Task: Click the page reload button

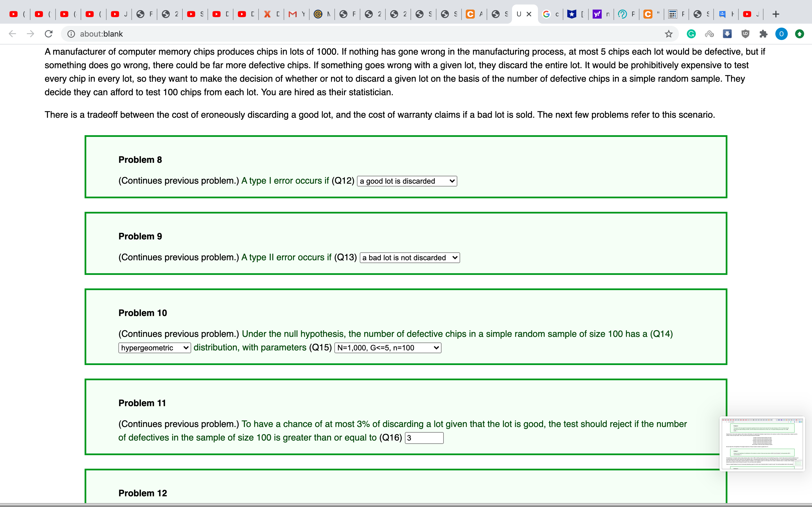Action: click(49, 34)
